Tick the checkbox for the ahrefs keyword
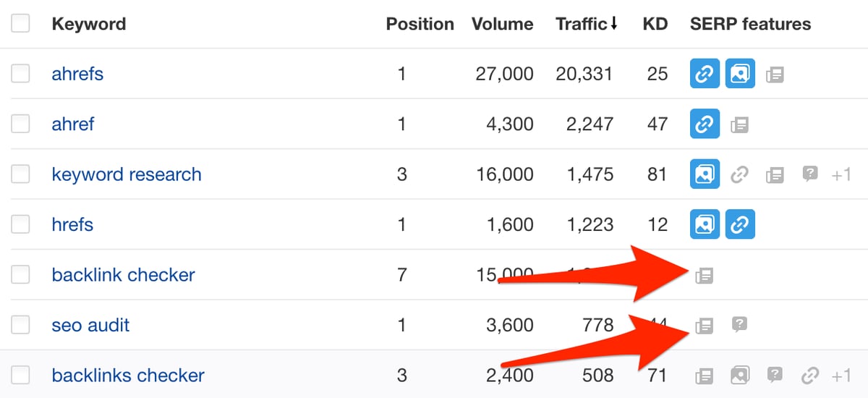 click(x=20, y=74)
